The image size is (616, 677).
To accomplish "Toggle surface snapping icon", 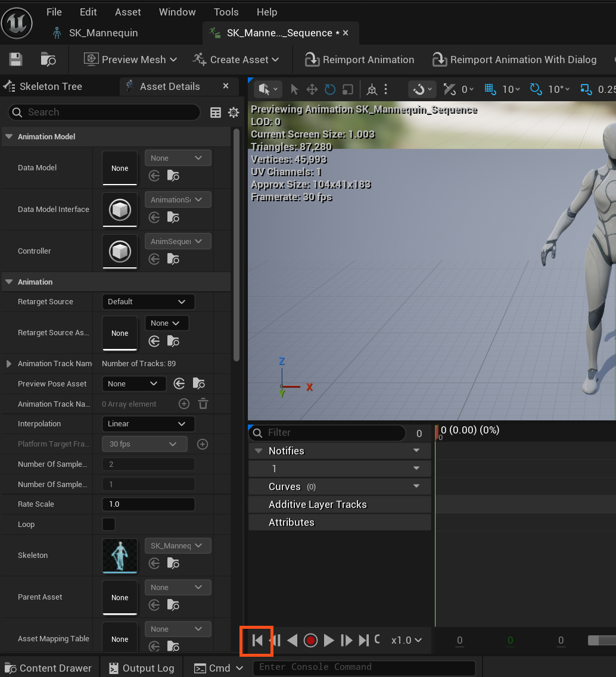I will coord(449,89).
